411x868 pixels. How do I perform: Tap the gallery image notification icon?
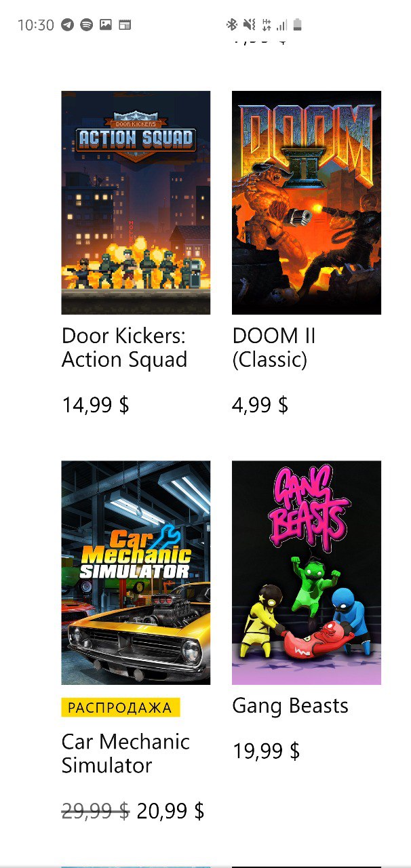[105, 25]
